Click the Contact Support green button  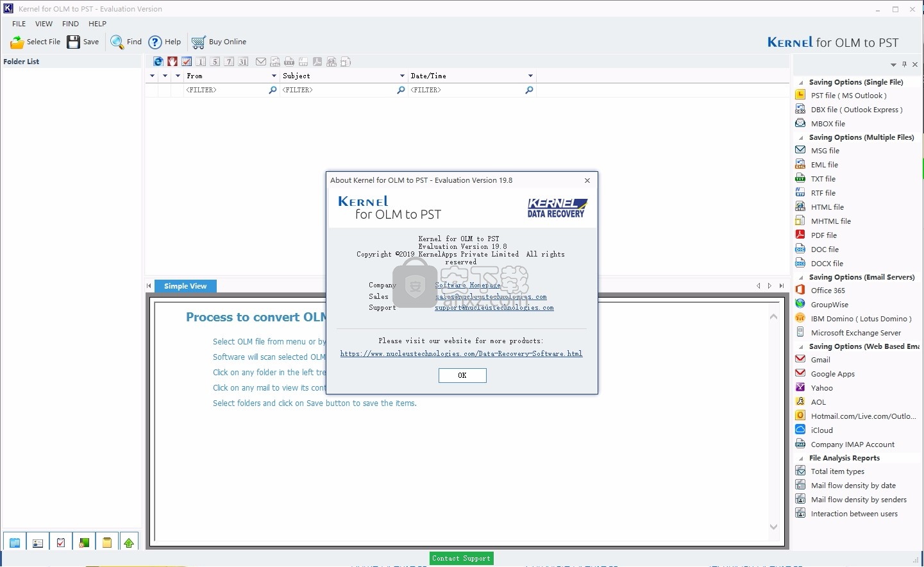point(462,559)
